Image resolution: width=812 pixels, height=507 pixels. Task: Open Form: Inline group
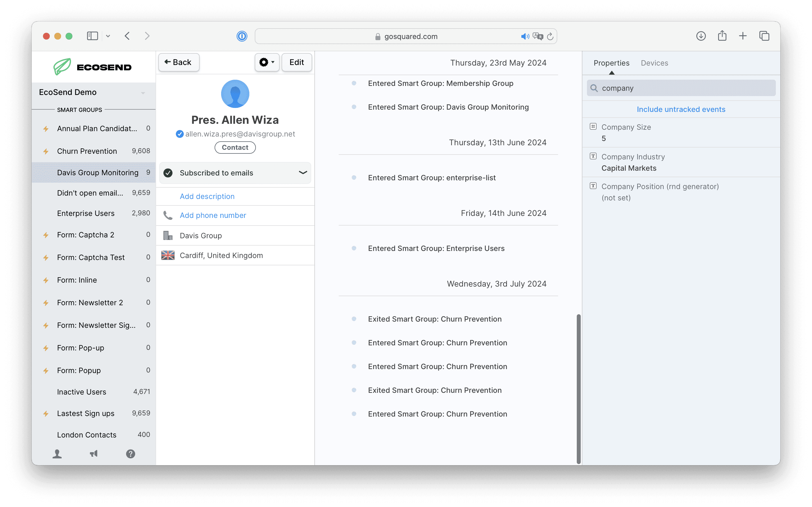pos(93,280)
